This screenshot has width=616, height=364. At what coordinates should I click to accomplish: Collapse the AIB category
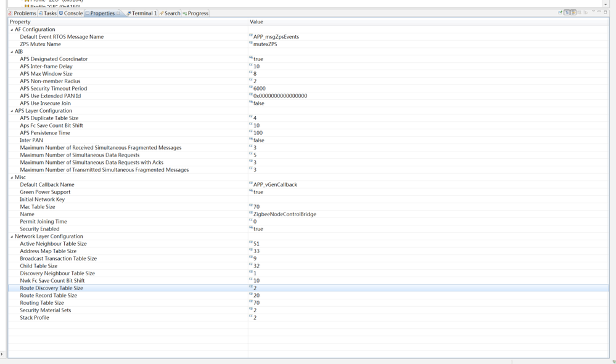(x=11, y=52)
